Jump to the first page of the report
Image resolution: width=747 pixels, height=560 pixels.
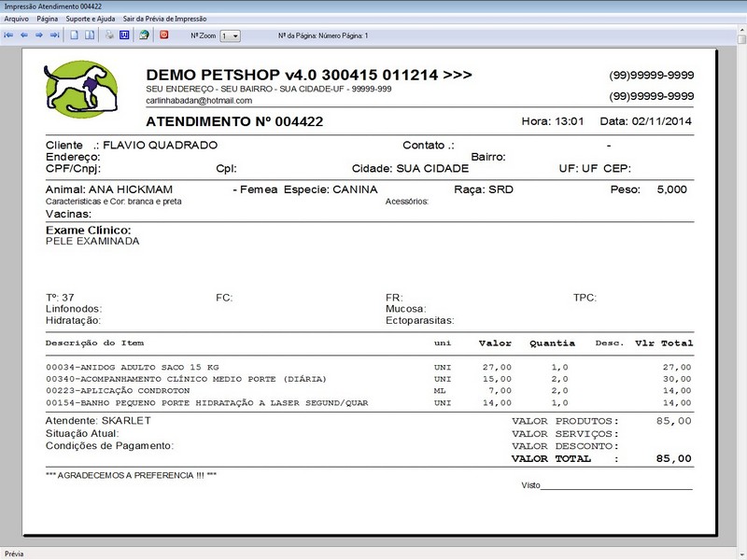[x=9, y=35]
